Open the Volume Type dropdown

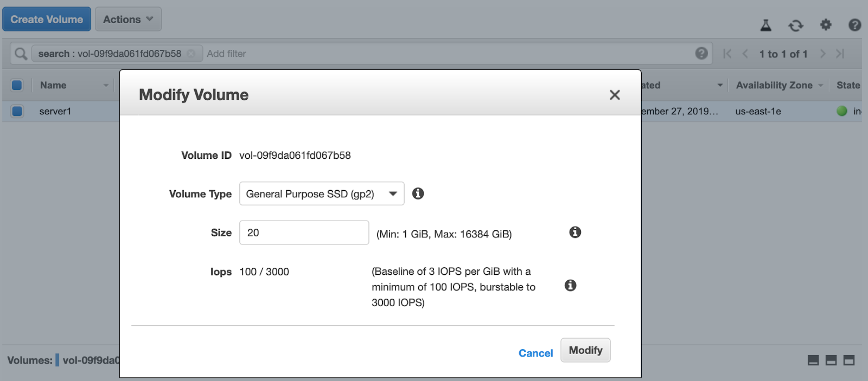coord(322,193)
